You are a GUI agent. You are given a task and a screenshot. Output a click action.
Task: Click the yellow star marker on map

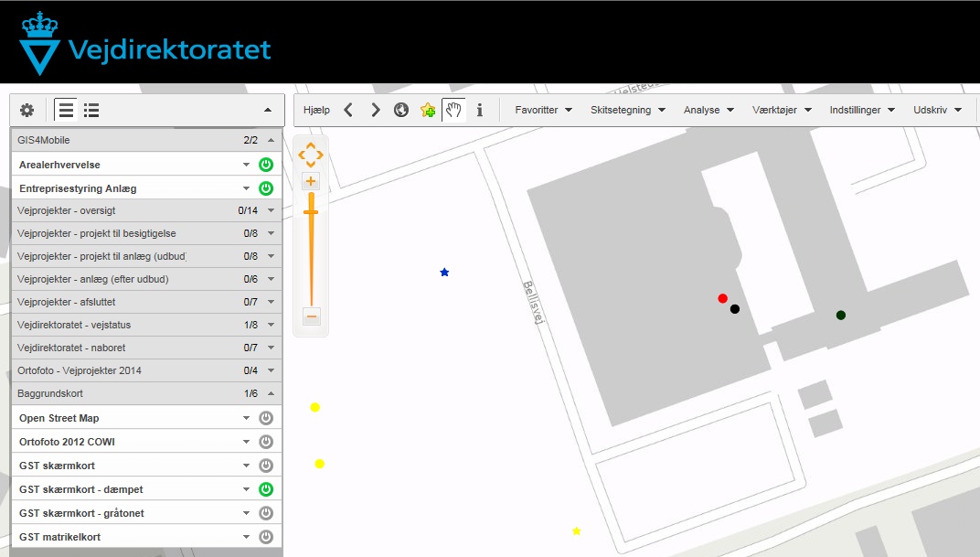(576, 530)
